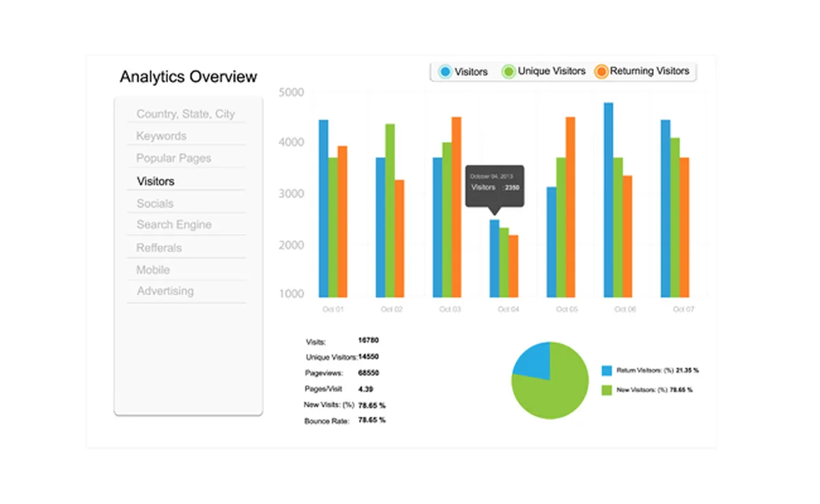Click the blue Return Visitors legend swatch
The width and height of the screenshot is (820, 504).
tap(607, 370)
